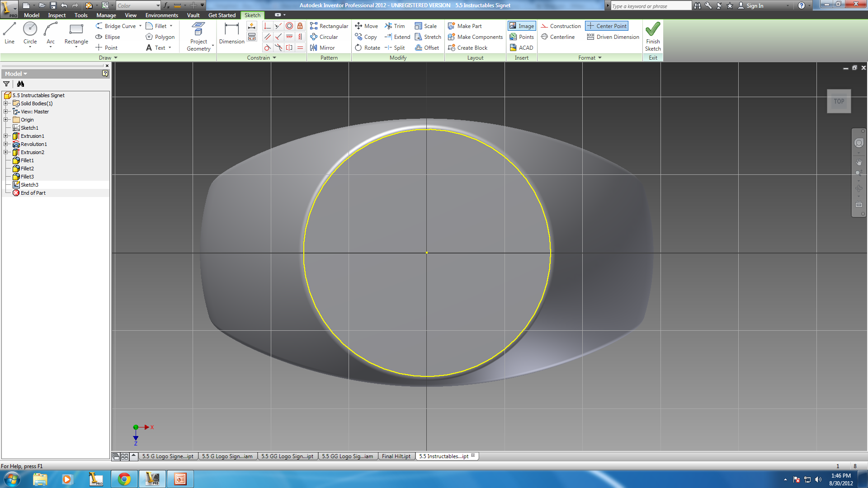The height and width of the screenshot is (488, 868).
Task: Apply the Symmetric constraint icon
Action: click(289, 48)
